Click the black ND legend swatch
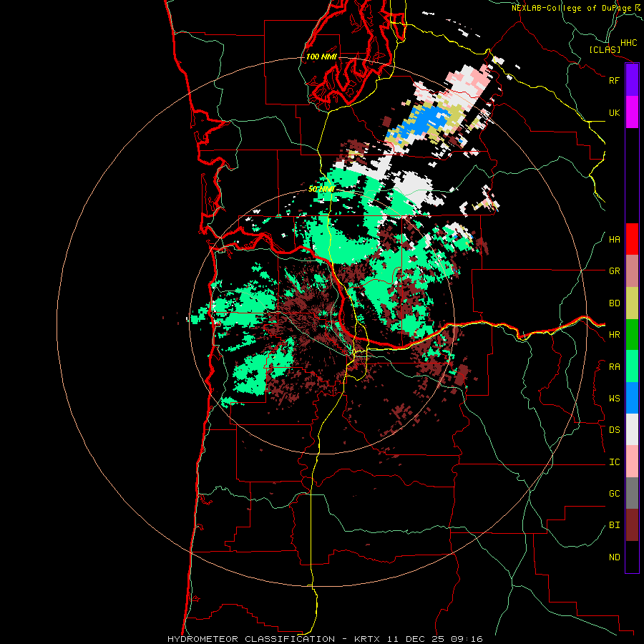 pos(632,557)
